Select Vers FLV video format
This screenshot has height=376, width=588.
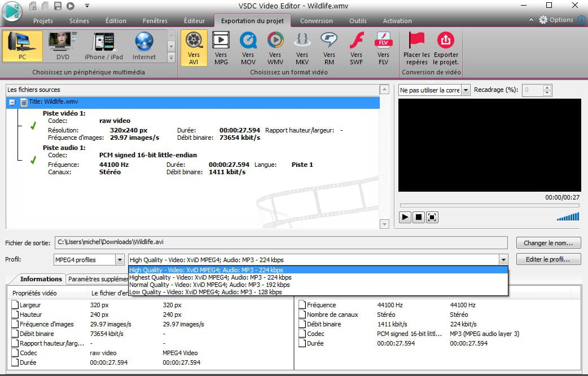[383, 48]
